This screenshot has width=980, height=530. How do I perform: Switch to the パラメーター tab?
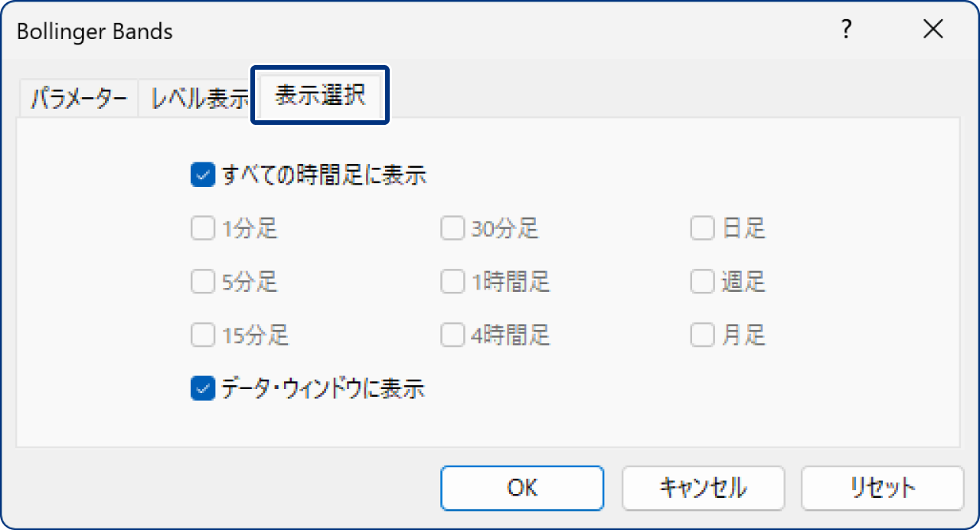77,97
